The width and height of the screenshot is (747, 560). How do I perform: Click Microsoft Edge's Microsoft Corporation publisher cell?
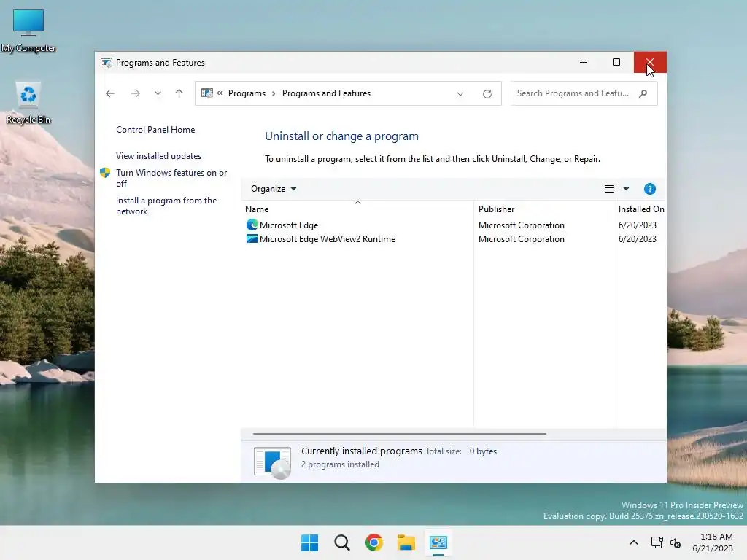pos(521,225)
